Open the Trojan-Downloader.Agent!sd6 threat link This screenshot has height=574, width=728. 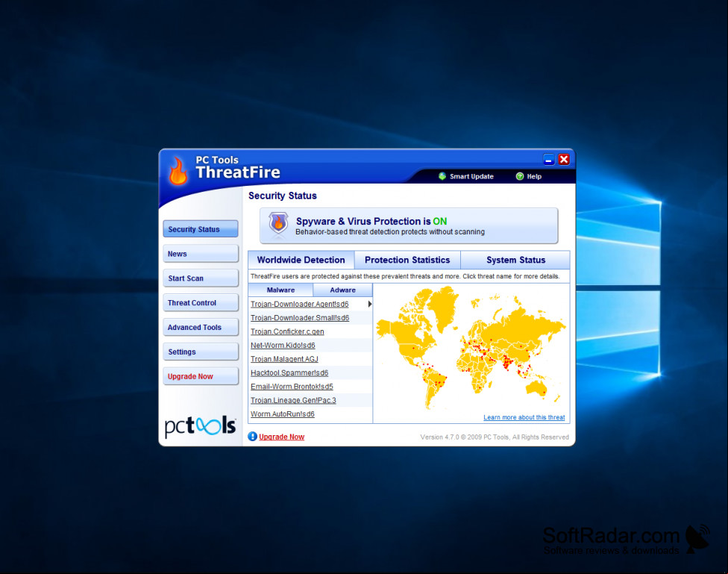tap(299, 304)
